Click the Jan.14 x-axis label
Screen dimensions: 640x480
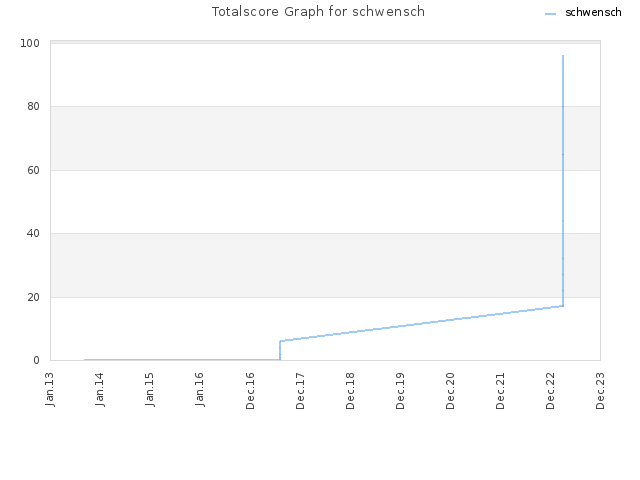100,389
